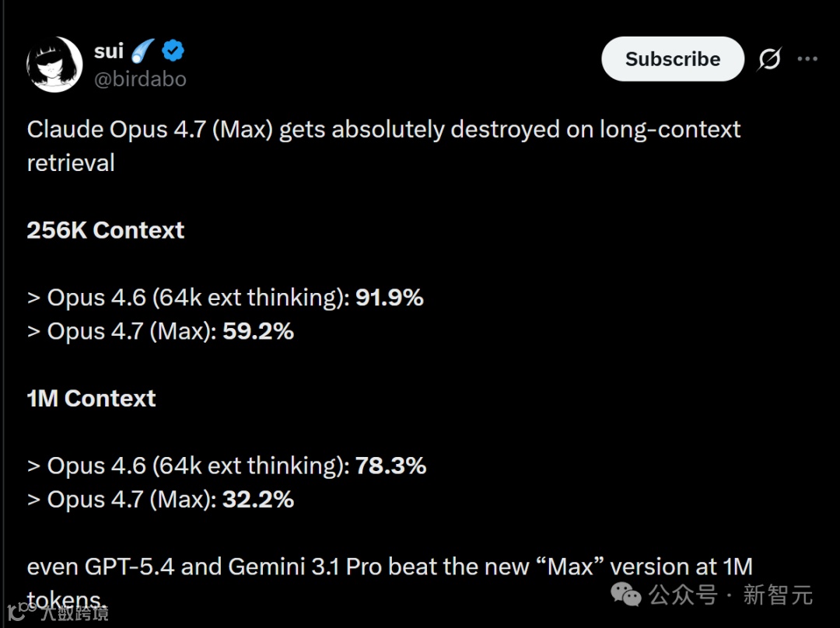Click the bold "78.3%" score

coord(390,466)
